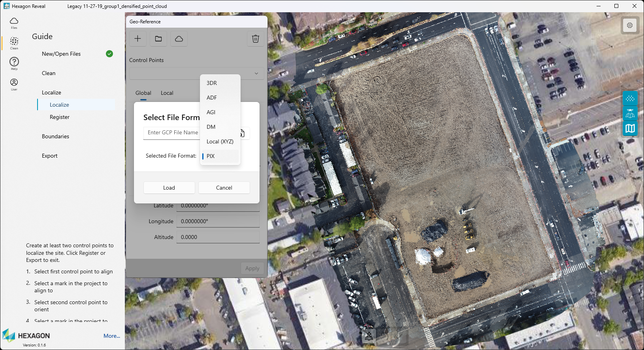Click the map navigation icon at viewport bottom

[369, 336]
